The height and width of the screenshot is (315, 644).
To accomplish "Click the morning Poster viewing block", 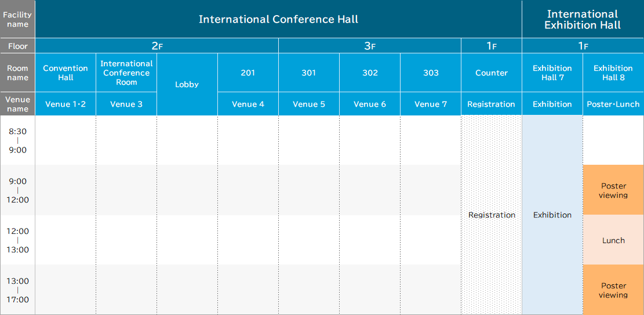I will pyautogui.click(x=613, y=190).
